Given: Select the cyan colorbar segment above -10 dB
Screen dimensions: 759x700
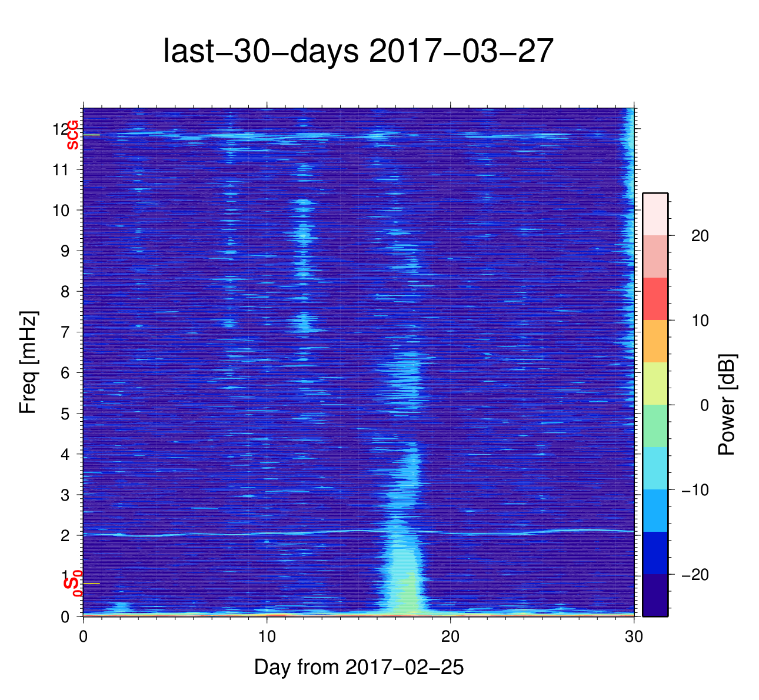Looking at the screenshot, I should pos(655,468).
